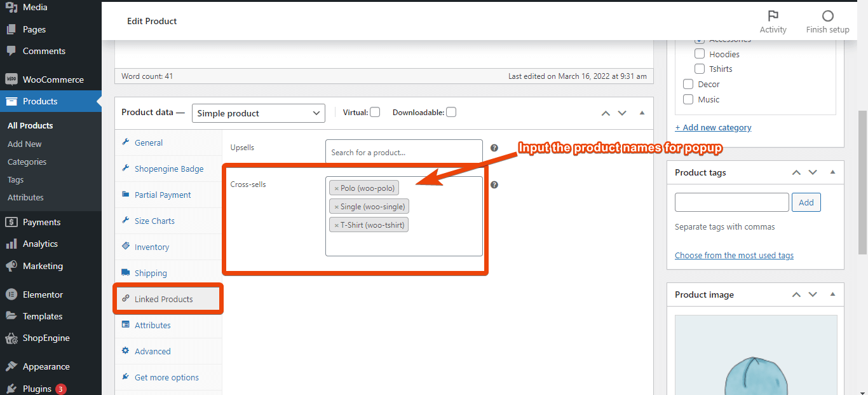Check the Hoodies category
The image size is (868, 395).
tap(700, 54)
